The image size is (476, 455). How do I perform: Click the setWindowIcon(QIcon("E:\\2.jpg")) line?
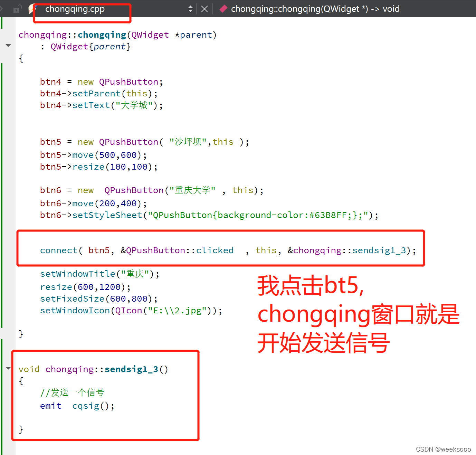click(131, 310)
